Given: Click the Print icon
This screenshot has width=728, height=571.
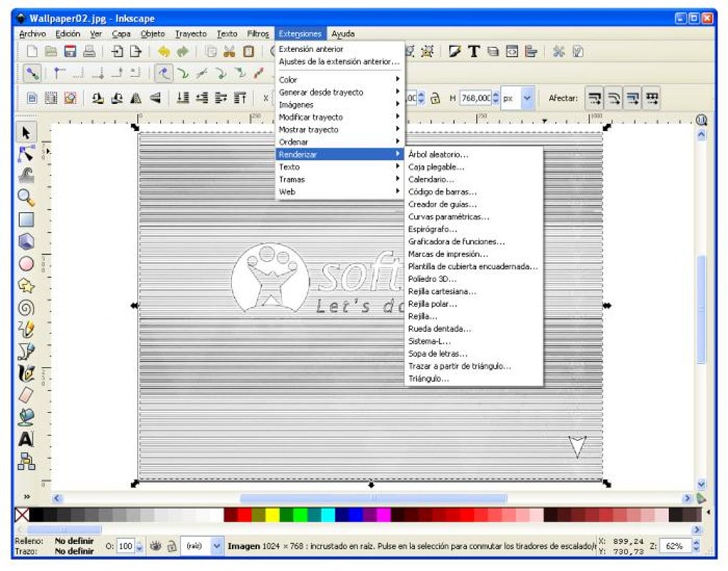Looking at the screenshot, I should click(x=89, y=51).
